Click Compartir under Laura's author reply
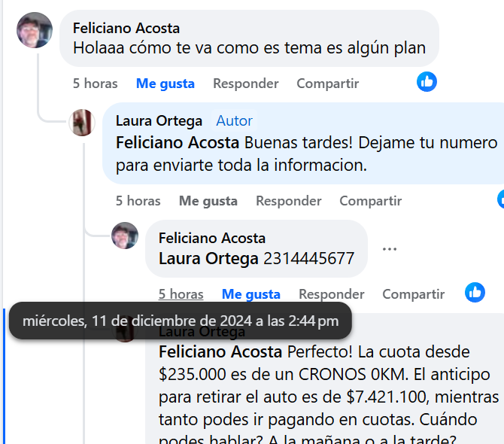 [370, 201]
